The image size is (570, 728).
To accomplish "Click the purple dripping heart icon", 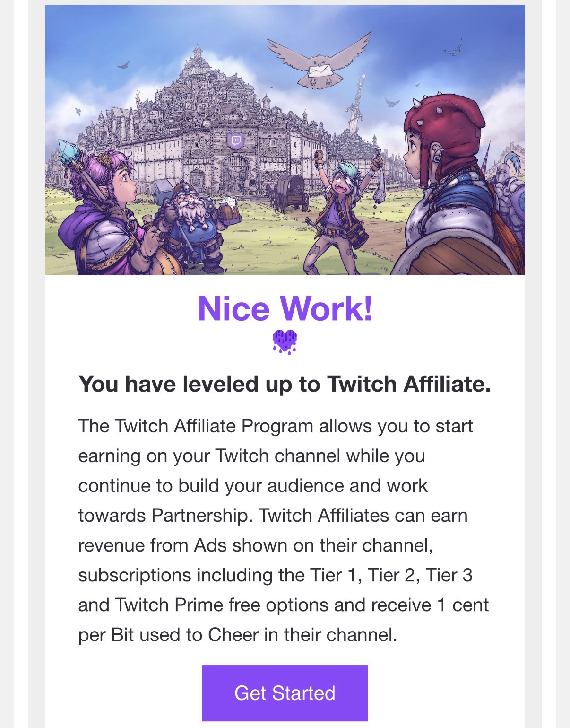I will pyautogui.click(x=285, y=342).
